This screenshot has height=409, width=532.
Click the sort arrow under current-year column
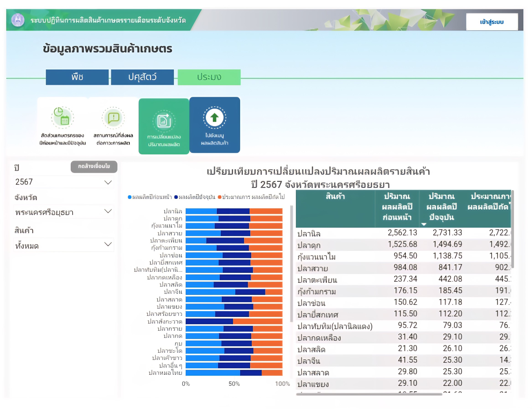pyautogui.click(x=424, y=224)
